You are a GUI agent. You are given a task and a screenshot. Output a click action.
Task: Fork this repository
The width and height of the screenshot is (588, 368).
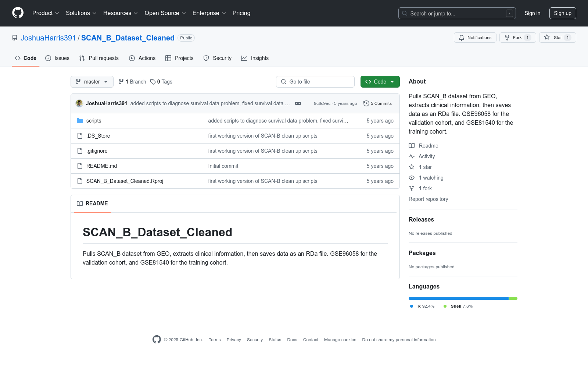[517, 38]
